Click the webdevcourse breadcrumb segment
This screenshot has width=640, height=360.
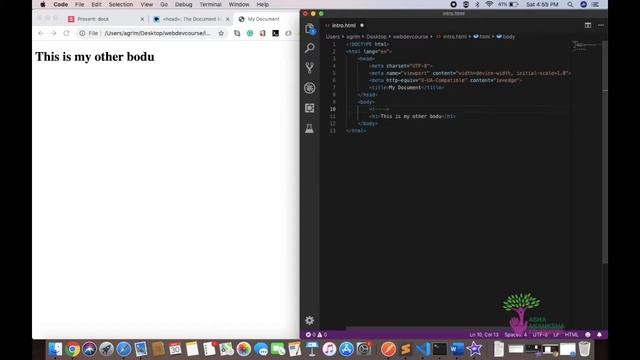pos(410,37)
